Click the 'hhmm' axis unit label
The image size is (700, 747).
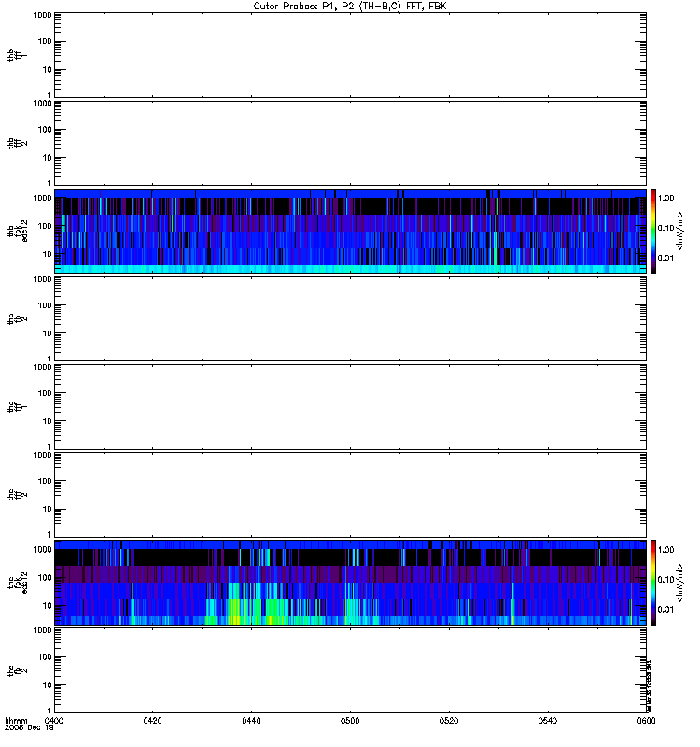pyautogui.click(x=16, y=720)
